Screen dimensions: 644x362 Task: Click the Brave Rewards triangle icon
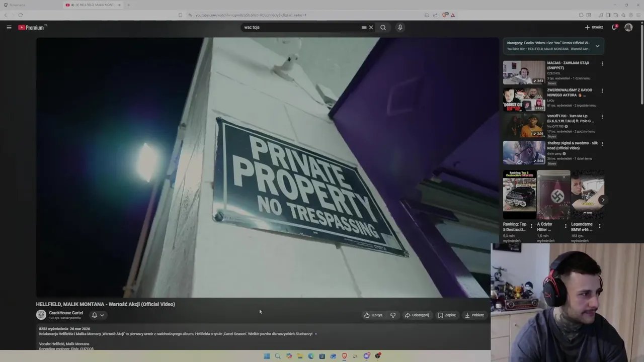(453, 15)
